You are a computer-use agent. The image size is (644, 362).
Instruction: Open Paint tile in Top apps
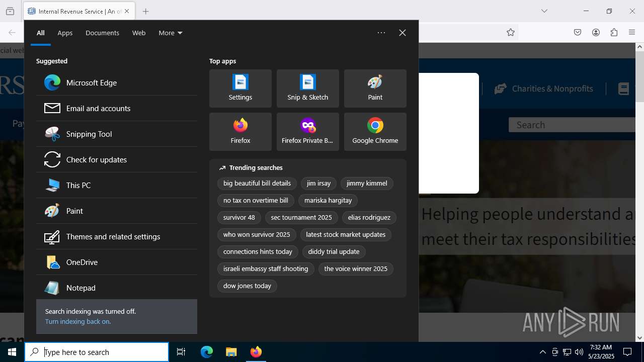(x=375, y=88)
